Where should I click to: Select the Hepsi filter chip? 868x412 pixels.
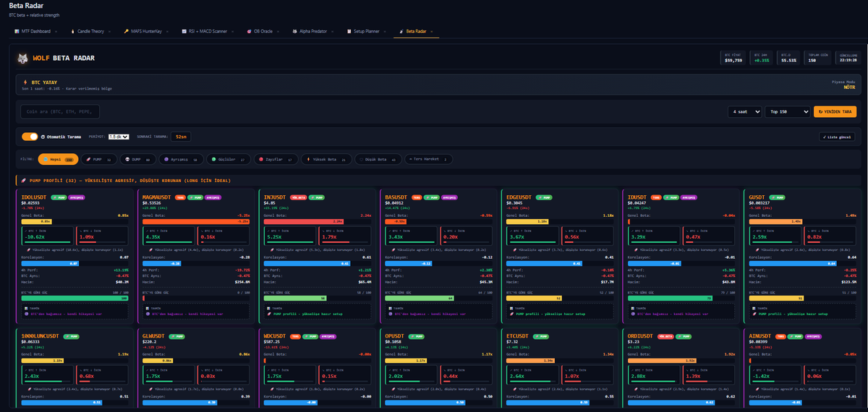59,160
